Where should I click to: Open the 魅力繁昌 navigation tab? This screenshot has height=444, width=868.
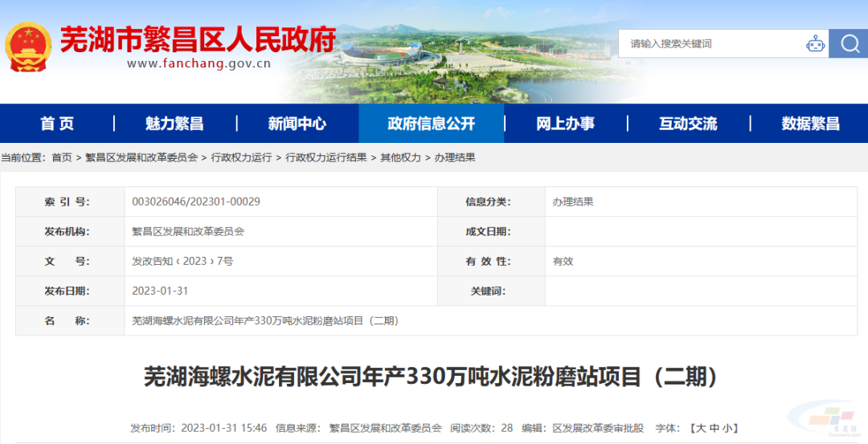[x=175, y=124]
